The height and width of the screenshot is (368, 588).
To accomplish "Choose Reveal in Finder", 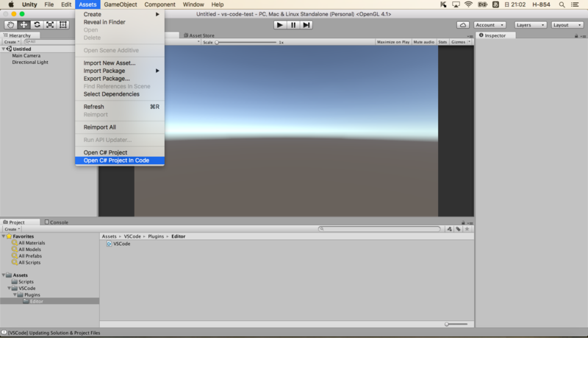I will (x=120, y=22).
